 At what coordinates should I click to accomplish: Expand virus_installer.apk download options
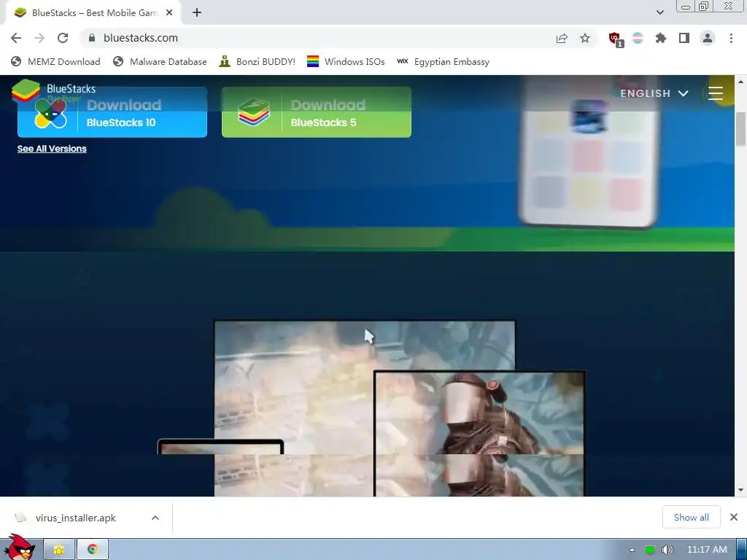(x=155, y=518)
